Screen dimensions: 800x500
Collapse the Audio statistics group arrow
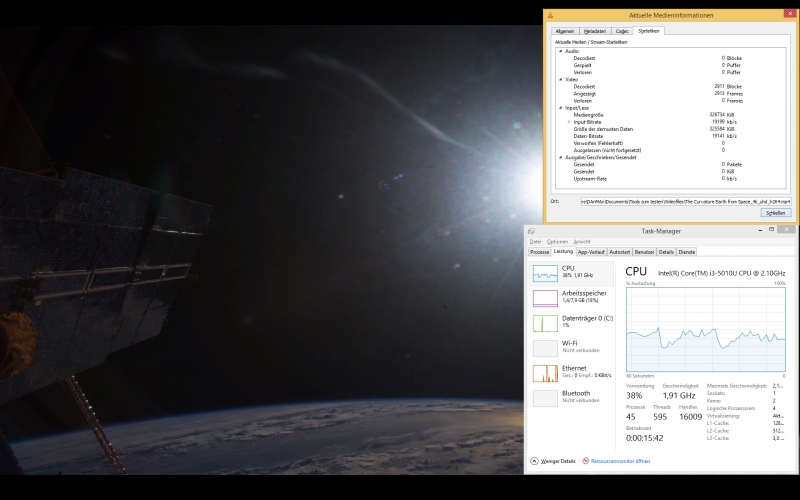pyautogui.click(x=561, y=51)
